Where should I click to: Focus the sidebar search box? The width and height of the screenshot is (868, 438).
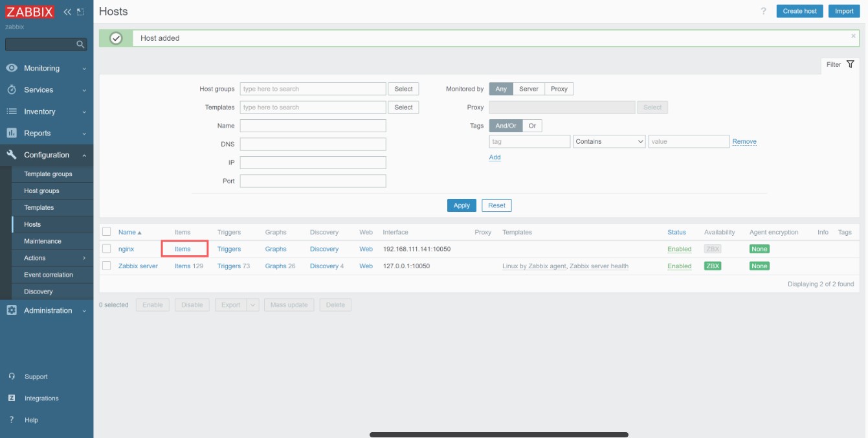coord(40,45)
